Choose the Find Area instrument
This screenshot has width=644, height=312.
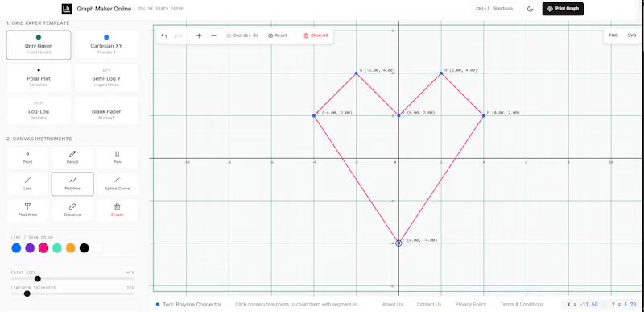[x=27, y=210]
